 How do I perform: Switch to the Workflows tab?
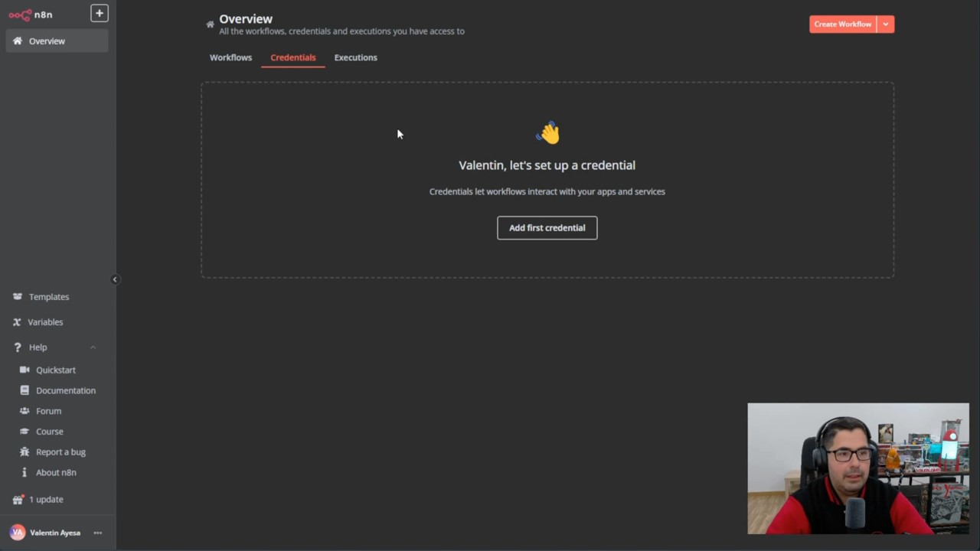[230, 57]
